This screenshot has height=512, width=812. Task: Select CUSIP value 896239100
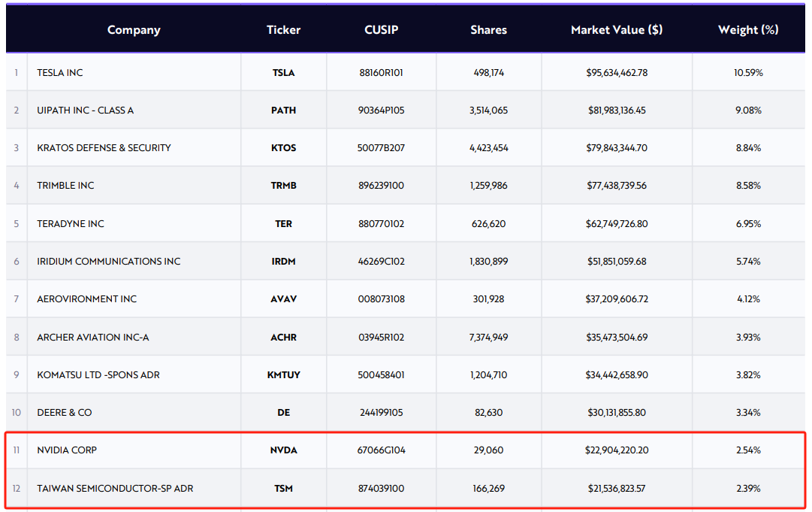(x=381, y=186)
